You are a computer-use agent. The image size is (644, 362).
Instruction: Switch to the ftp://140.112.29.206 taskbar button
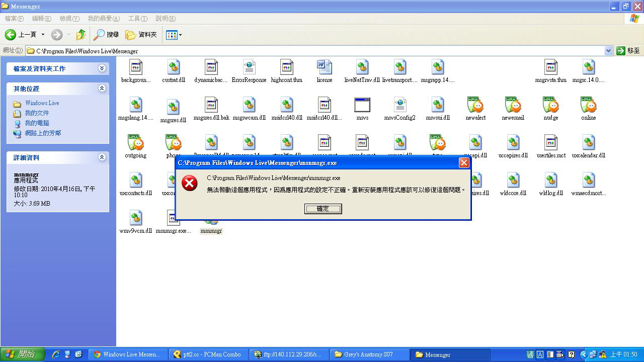(x=289, y=354)
